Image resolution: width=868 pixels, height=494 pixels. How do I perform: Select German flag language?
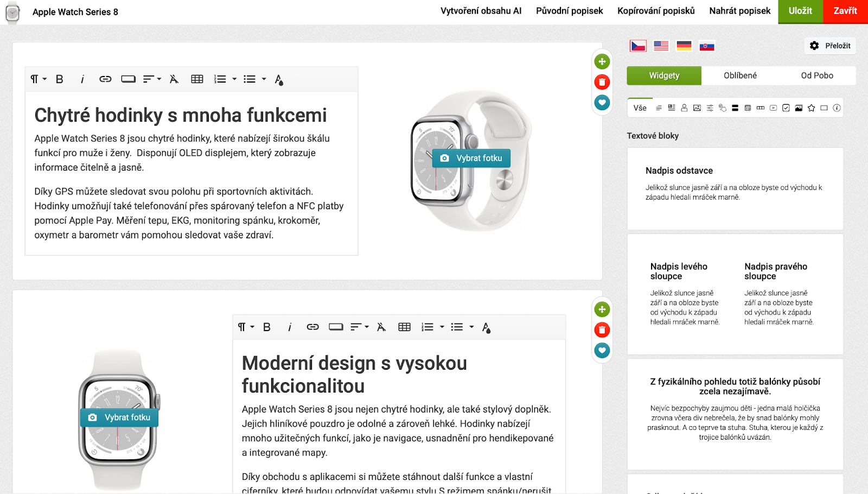684,46
